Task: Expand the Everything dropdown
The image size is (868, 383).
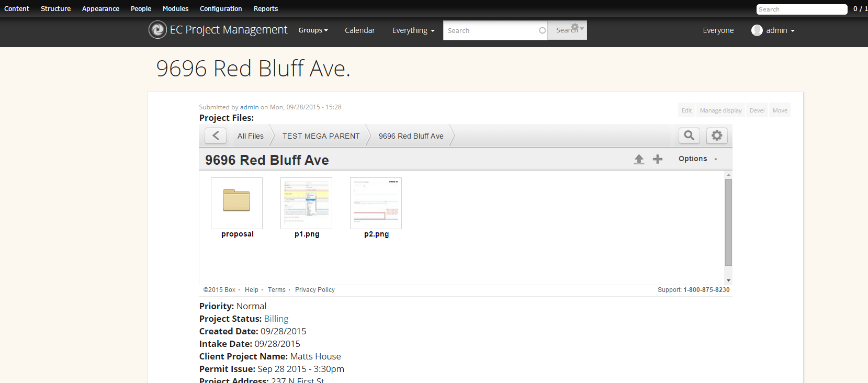Action: (413, 30)
